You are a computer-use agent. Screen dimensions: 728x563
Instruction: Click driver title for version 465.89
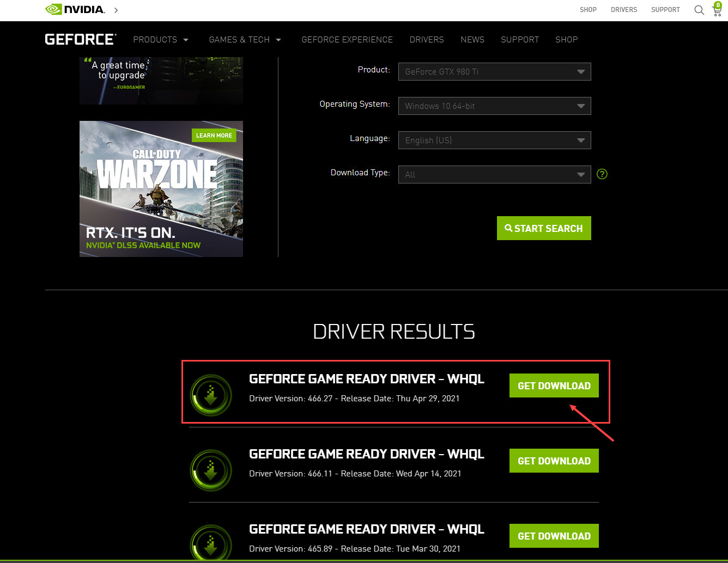pos(367,529)
